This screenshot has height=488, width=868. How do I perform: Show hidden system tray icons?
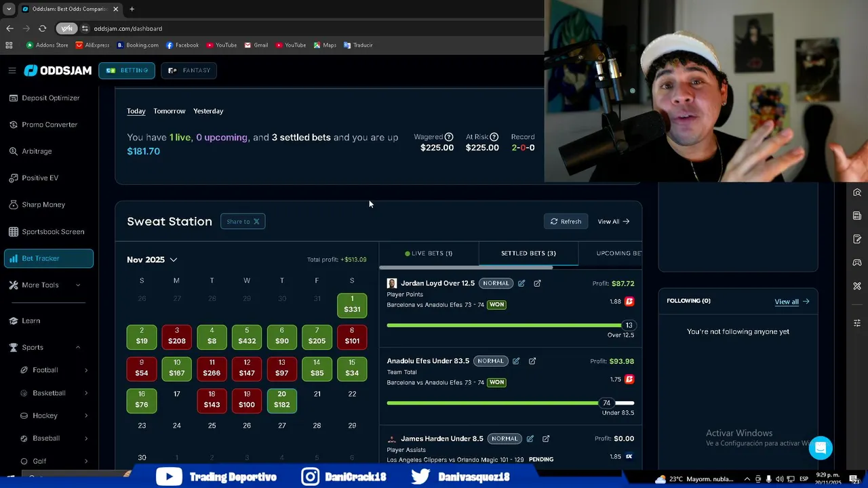coord(749,479)
